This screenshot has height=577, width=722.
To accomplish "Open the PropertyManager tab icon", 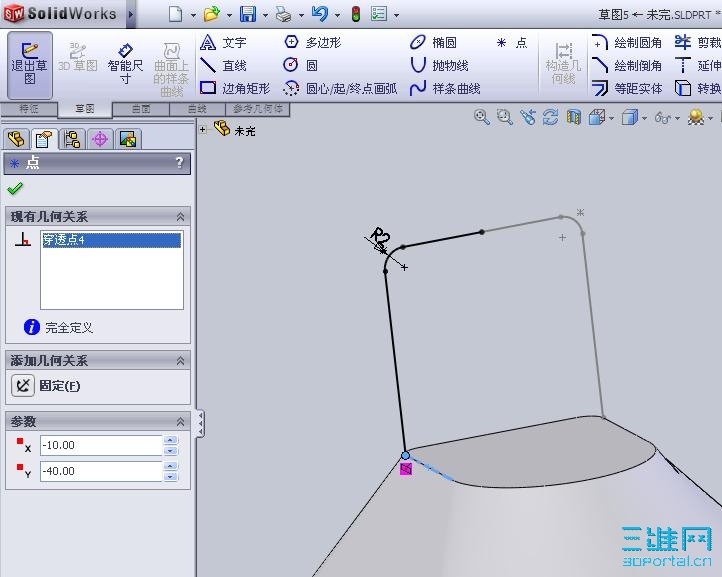I will pos(44,139).
